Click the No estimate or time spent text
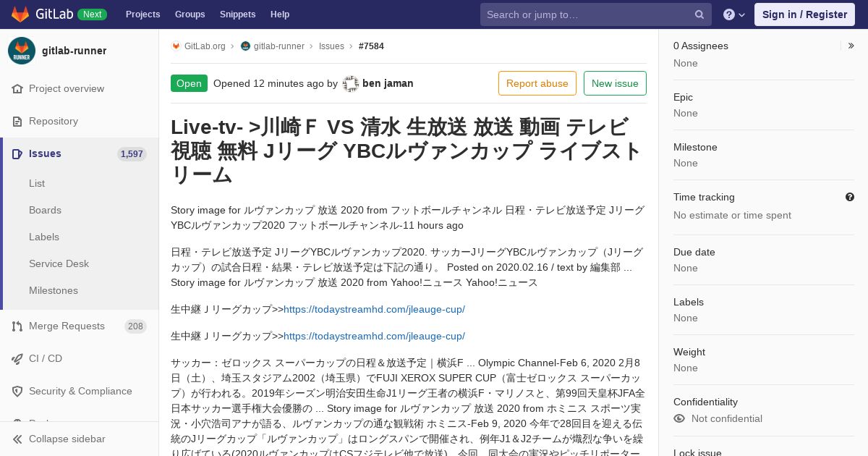This screenshot has height=456, width=868. coord(732,215)
